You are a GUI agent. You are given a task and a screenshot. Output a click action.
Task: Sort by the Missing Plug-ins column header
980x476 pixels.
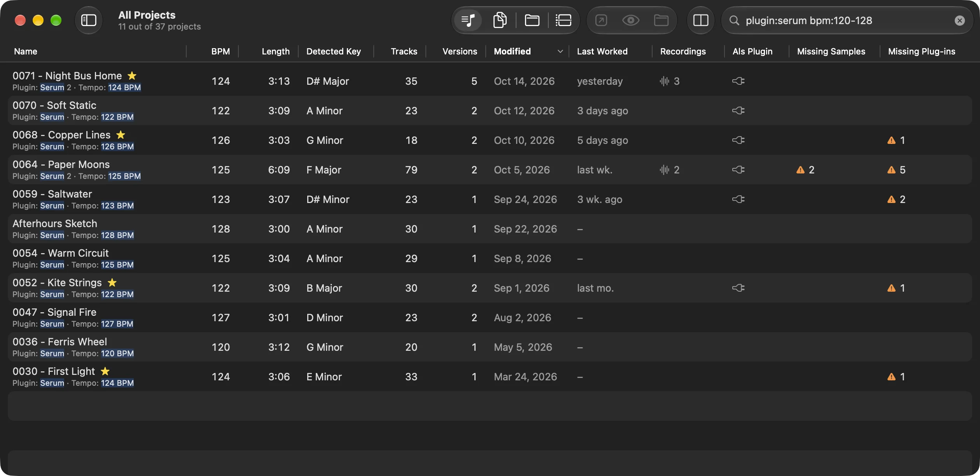coord(922,51)
